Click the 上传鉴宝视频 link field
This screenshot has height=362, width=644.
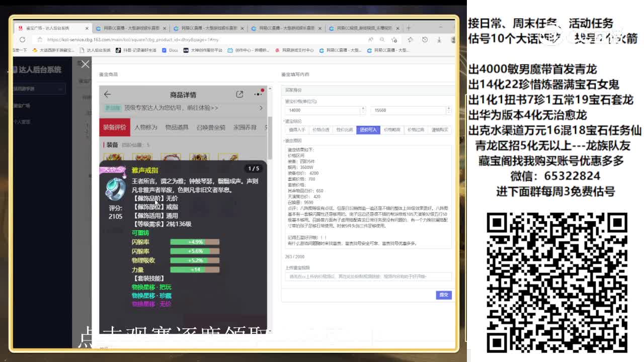click(x=368, y=277)
